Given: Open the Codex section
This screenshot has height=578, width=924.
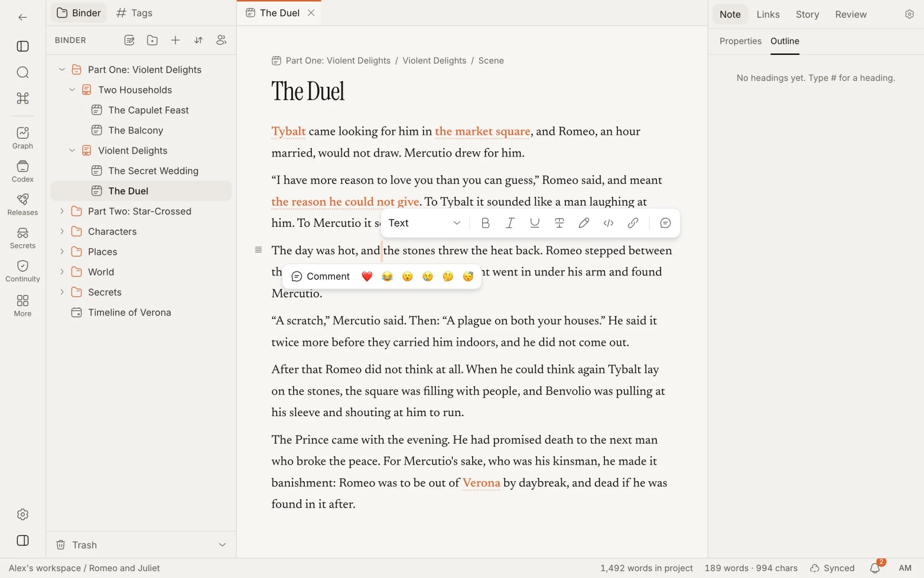Looking at the screenshot, I should tap(23, 171).
